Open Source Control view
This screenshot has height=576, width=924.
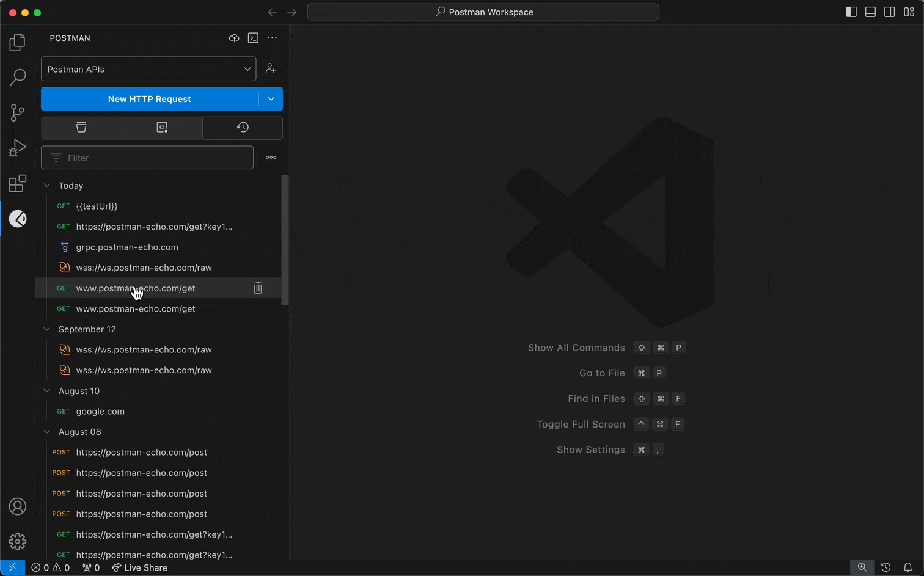pos(18,112)
